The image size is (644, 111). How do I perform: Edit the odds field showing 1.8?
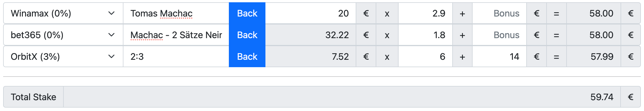425,35
